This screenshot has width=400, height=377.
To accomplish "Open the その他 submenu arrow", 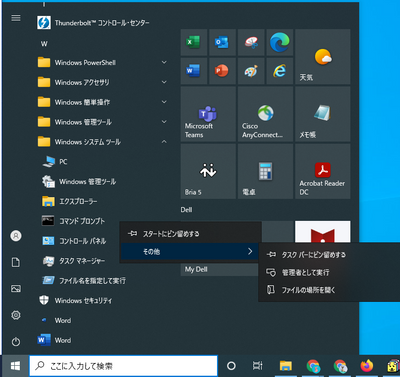I will pyautogui.click(x=250, y=251).
